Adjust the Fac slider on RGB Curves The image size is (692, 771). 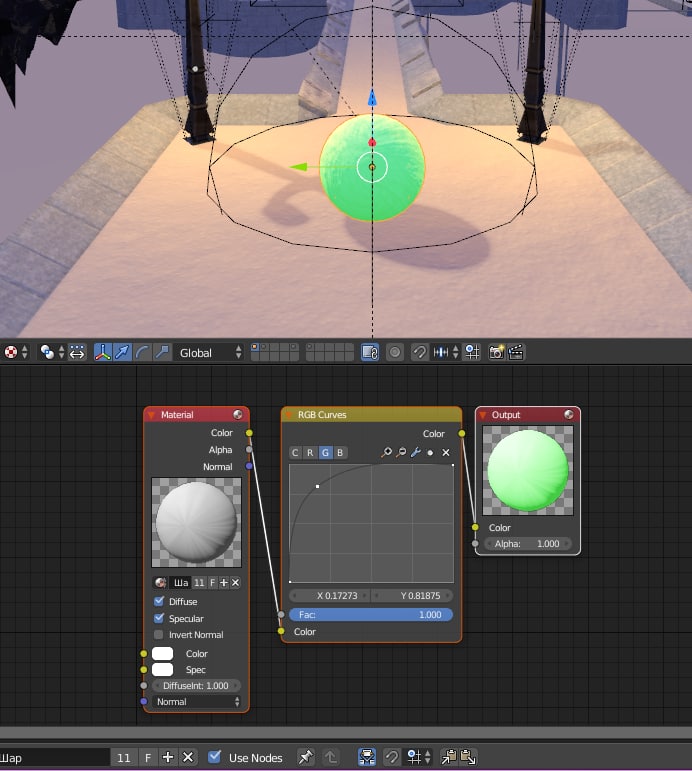tap(371, 615)
